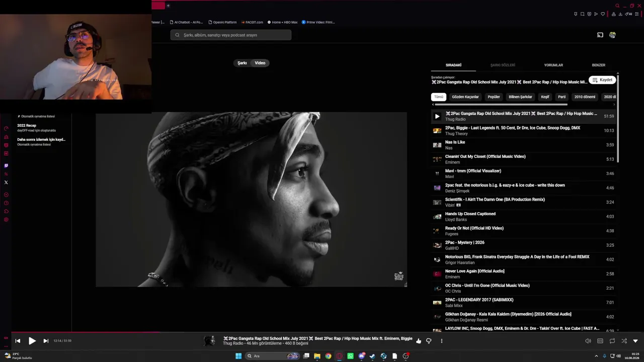Click play icon on current queue item

[x=437, y=116]
